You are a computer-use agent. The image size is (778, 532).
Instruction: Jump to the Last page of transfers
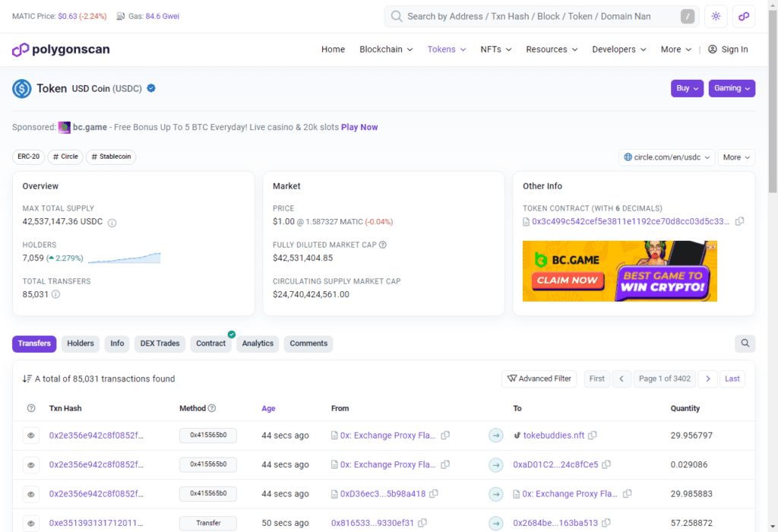[732, 378]
